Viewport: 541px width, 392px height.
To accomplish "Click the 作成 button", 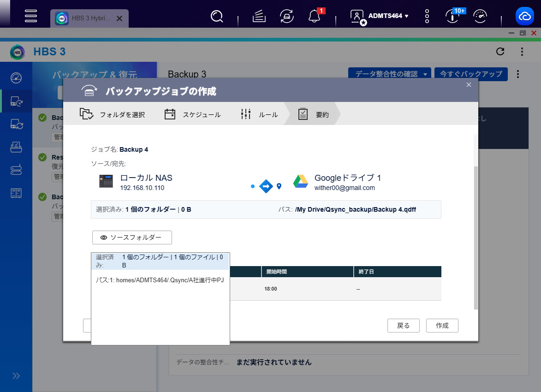I will coord(442,325).
